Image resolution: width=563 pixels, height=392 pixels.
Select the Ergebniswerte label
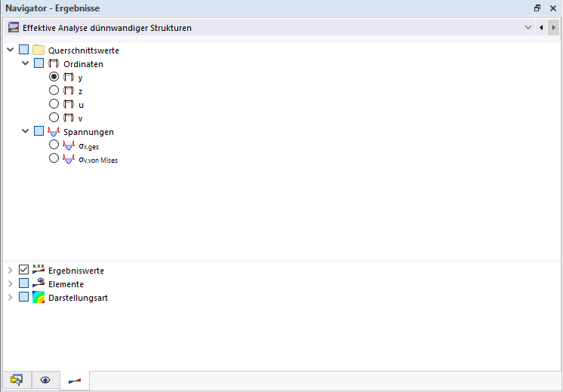pos(76,271)
